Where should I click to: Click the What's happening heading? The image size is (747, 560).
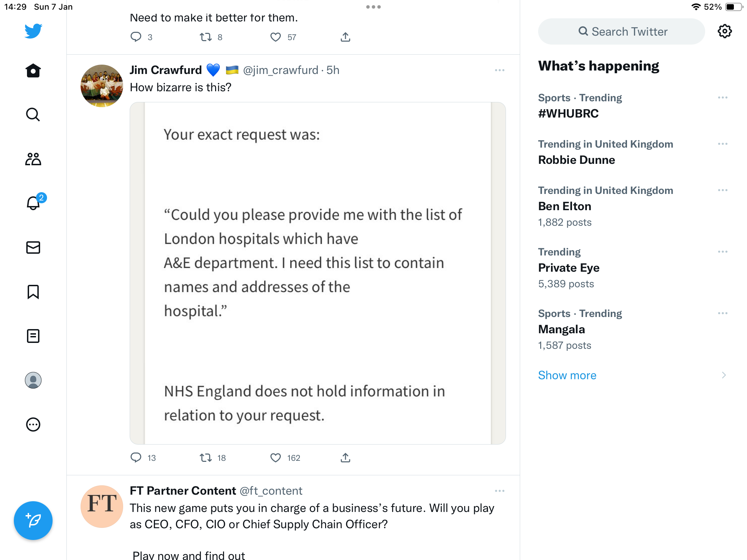pos(599,66)
